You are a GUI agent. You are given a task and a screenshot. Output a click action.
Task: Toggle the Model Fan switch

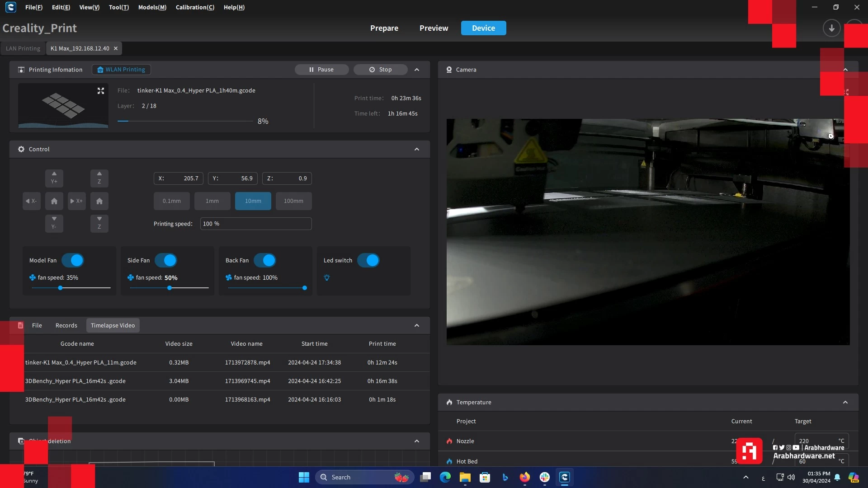click(x=73, y=260)
